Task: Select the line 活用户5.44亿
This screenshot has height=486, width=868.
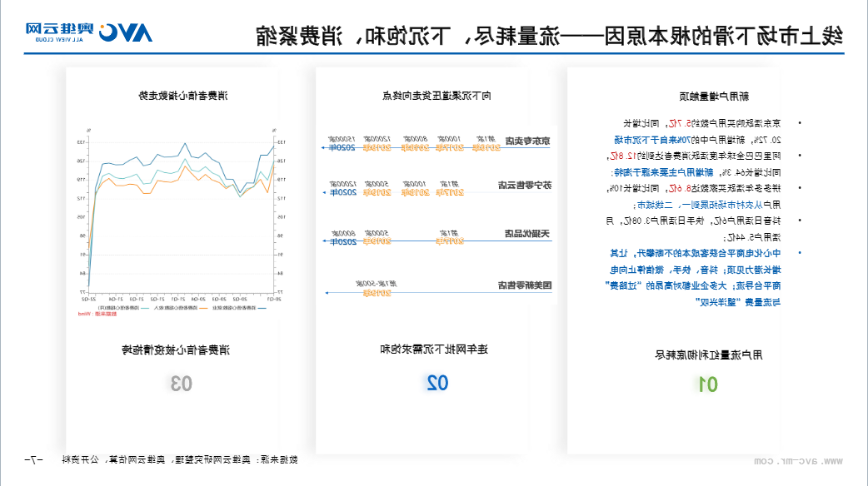Action: coord(751,238)
